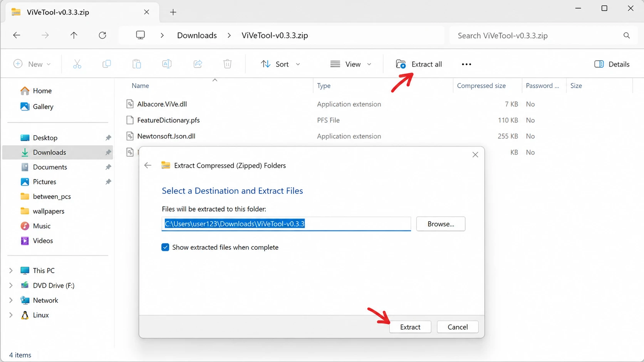Click the Size column header
Image resolution: width=644 pixels, height=362 pixels.
coord(576,86)
